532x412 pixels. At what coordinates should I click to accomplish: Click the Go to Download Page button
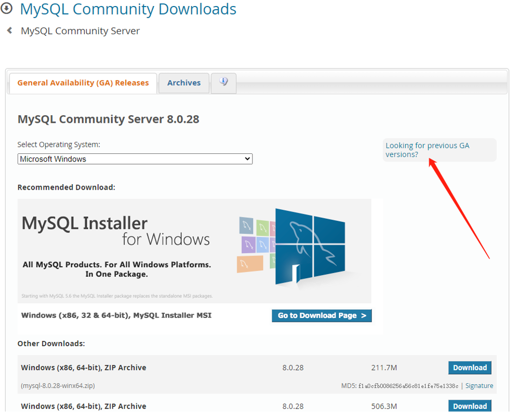click(x=322, y=315)
